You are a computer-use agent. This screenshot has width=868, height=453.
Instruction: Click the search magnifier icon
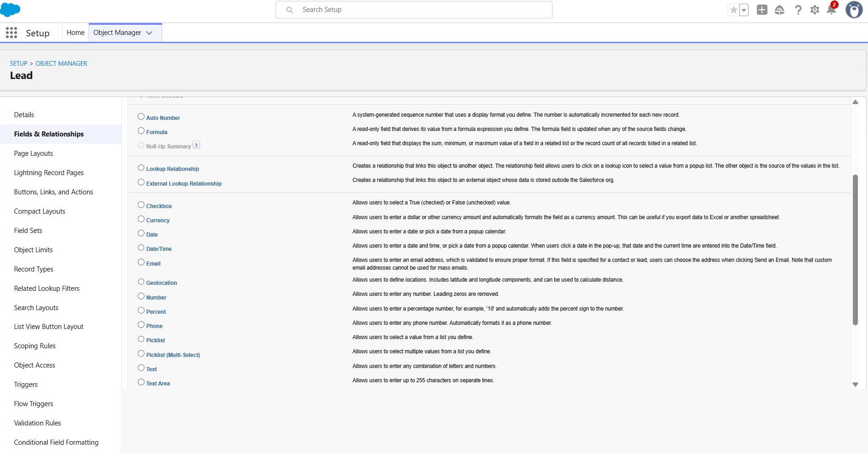(x=289, y=10)
